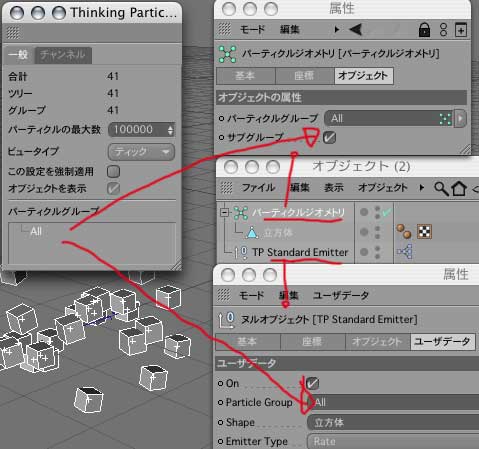Screen dimensions: 479x449
Task: Select the 立方体 cube object in the tree
Action: pos(278,232)
